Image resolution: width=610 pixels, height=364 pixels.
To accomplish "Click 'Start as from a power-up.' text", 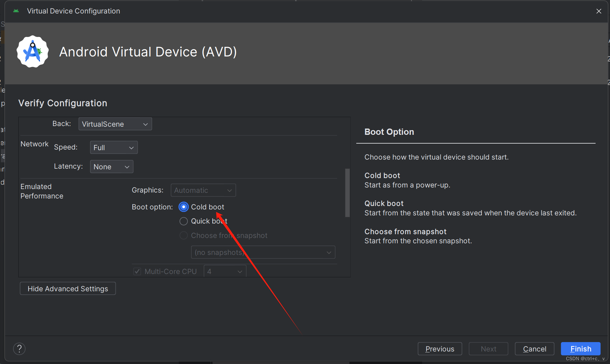I will (407, 185).
